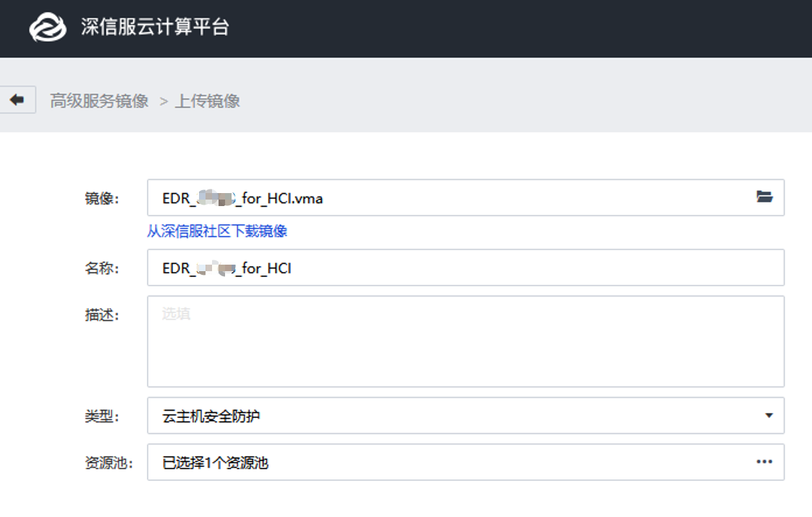Click the ellipsis icon in 资源池 field
Viewport: 812px width, 517px height.
point(764,461)
